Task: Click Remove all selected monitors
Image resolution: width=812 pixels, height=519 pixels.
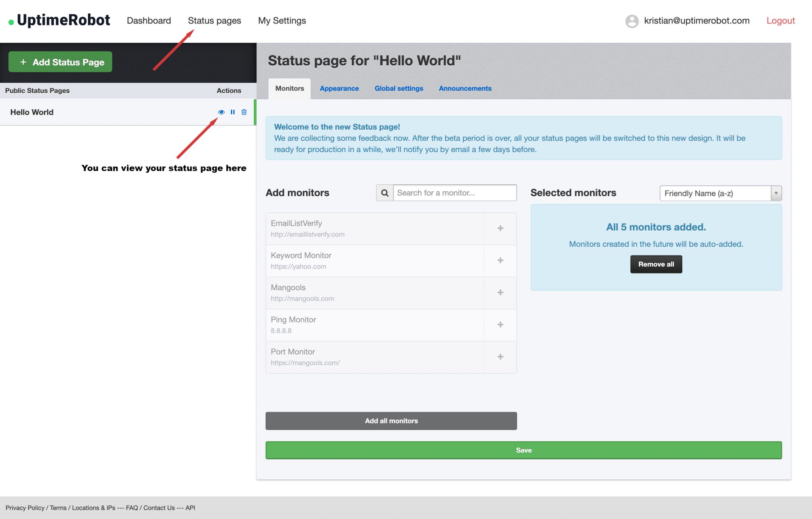Action: click(656, 264)
